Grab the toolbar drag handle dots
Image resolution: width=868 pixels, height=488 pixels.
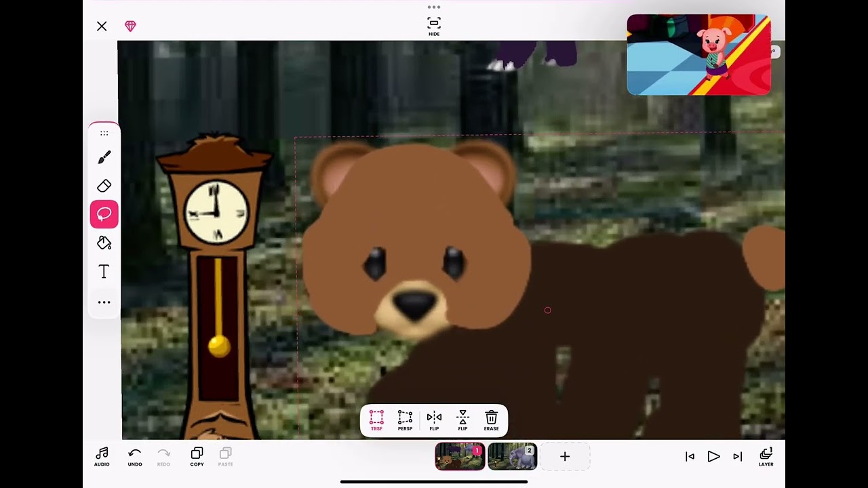click(104, 133)
